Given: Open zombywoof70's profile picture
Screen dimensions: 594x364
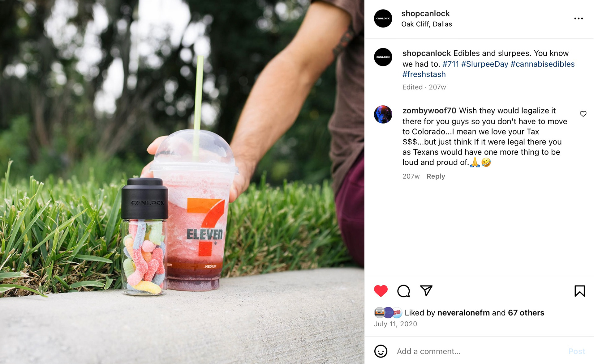Looking at the screenshot, I should tap(383, 114).
